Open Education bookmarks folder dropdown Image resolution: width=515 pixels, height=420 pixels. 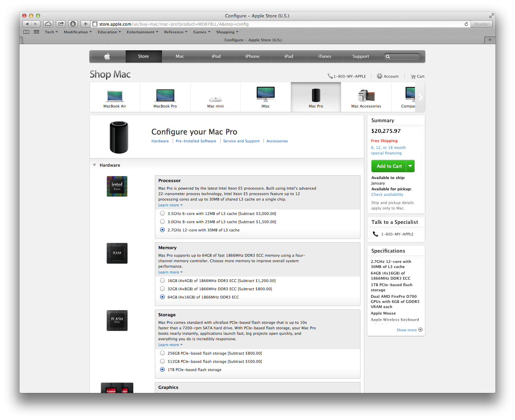tap(109, 32)
